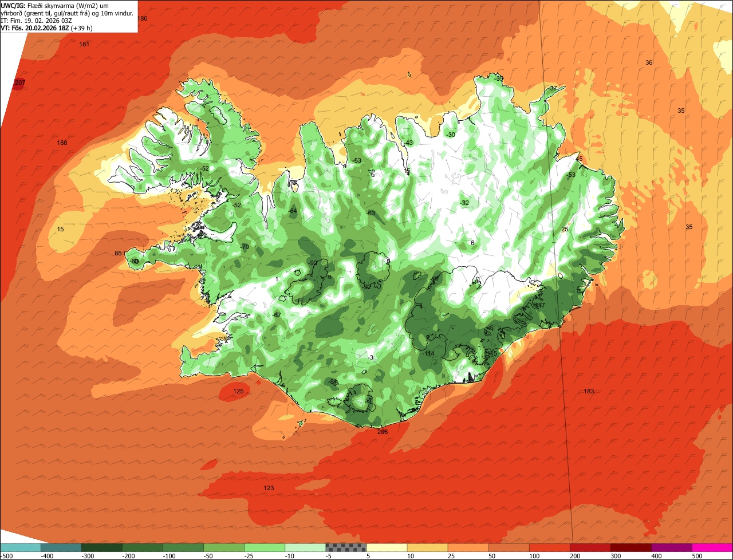Click the map value -63 in north-central Iceland

click(x=371, y=214)
